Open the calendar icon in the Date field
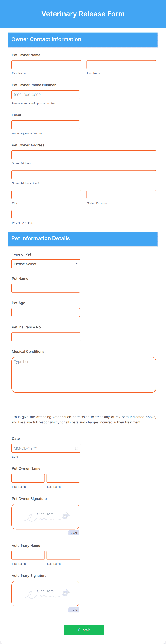This screenshot has width=166, height=644. [77, 448]
